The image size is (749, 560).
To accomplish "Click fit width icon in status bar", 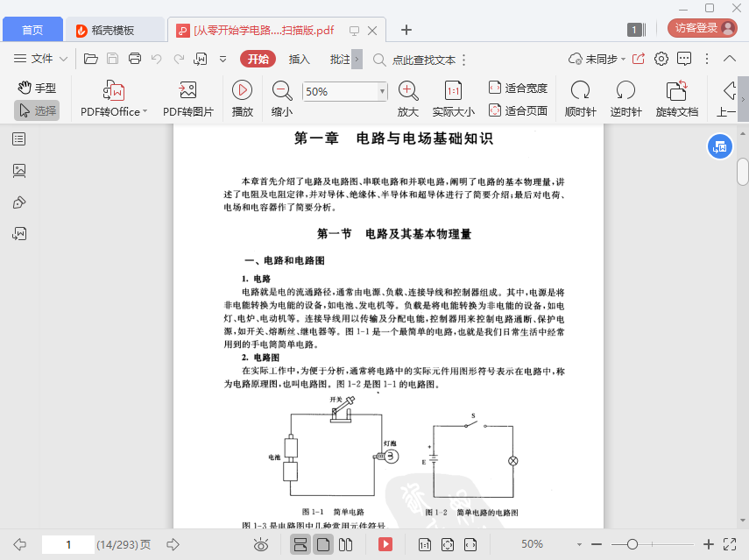I will click(470, 544).
